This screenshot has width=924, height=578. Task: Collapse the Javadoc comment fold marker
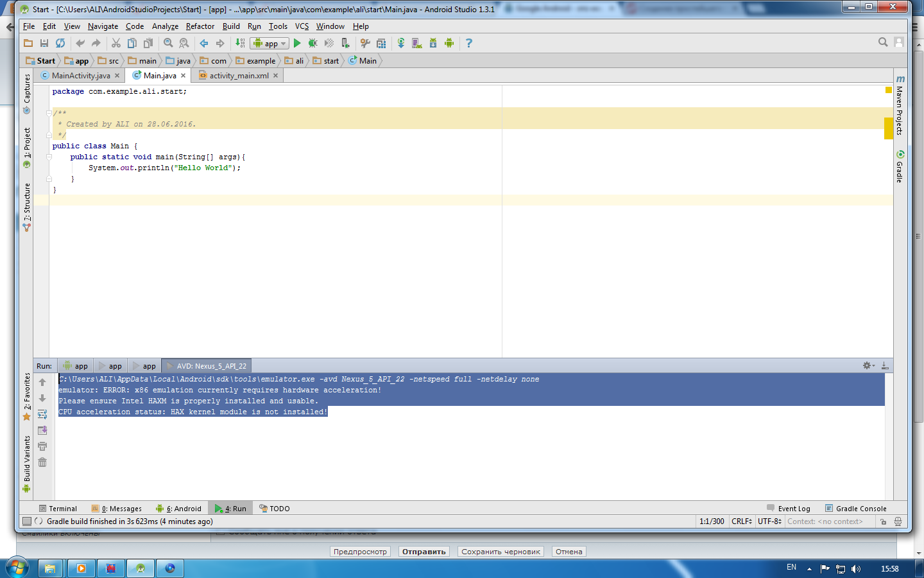point(49,113)
